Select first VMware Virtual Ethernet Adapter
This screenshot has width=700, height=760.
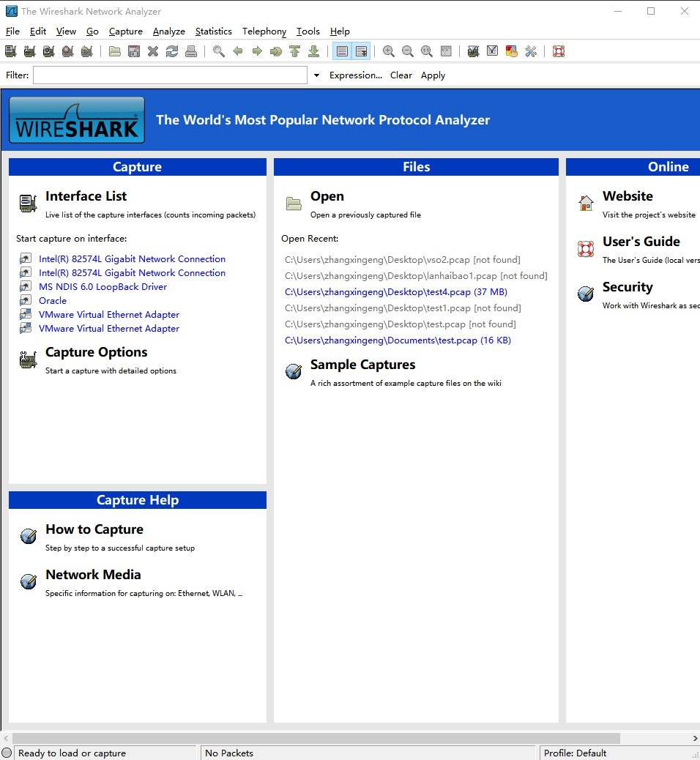(x=109, y=315)
